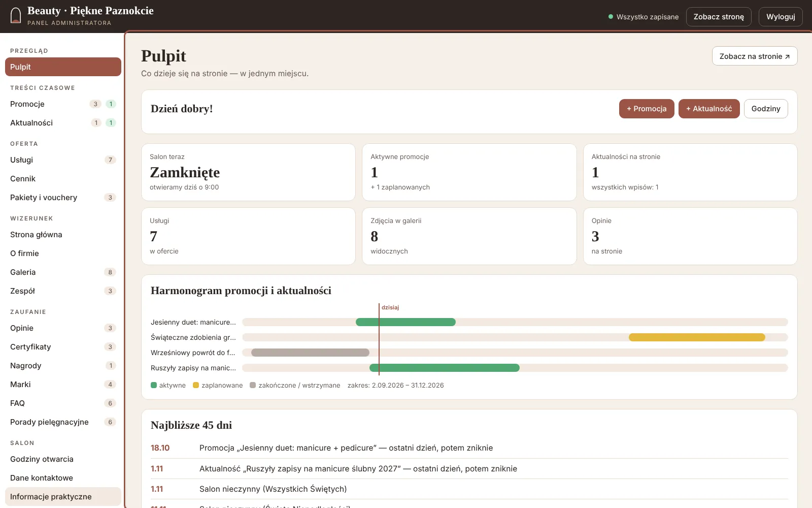The image size is (812, 508).
Task: Click the yellow Świąteczne zdobienia timeline bar
Action: (697, 337)
